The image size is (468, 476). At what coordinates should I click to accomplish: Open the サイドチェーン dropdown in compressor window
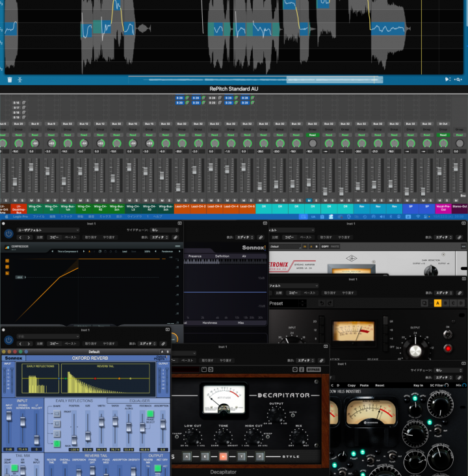162,230
